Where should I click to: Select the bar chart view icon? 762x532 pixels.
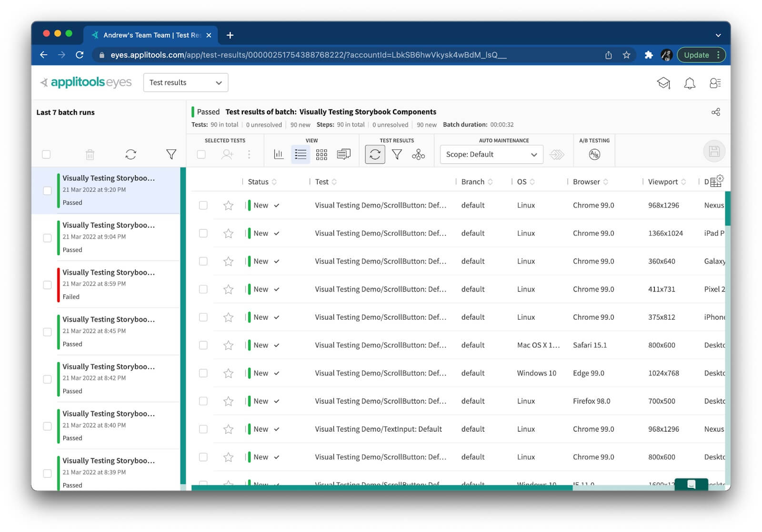click(279, 155)
